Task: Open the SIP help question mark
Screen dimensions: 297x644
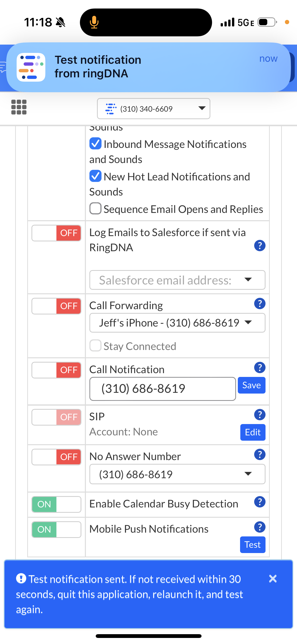Action: (259, 415)
